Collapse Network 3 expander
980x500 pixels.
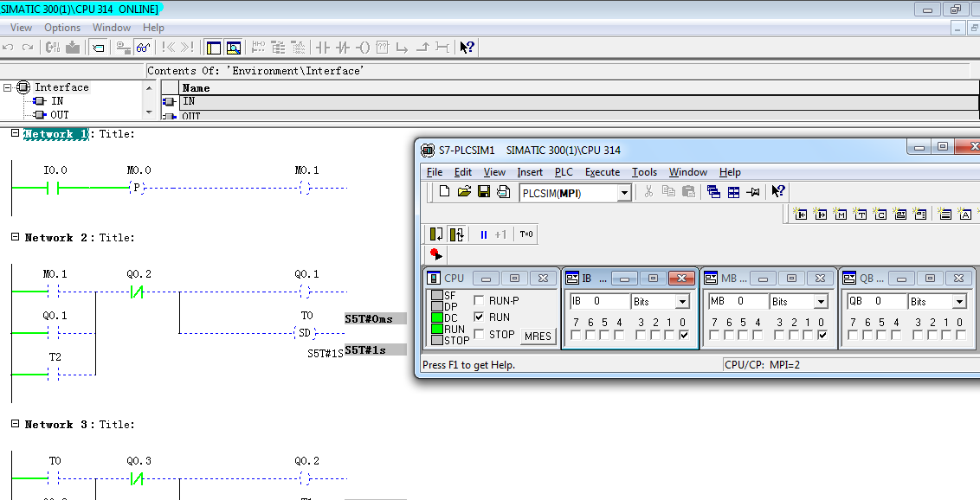tap(16, 423)
